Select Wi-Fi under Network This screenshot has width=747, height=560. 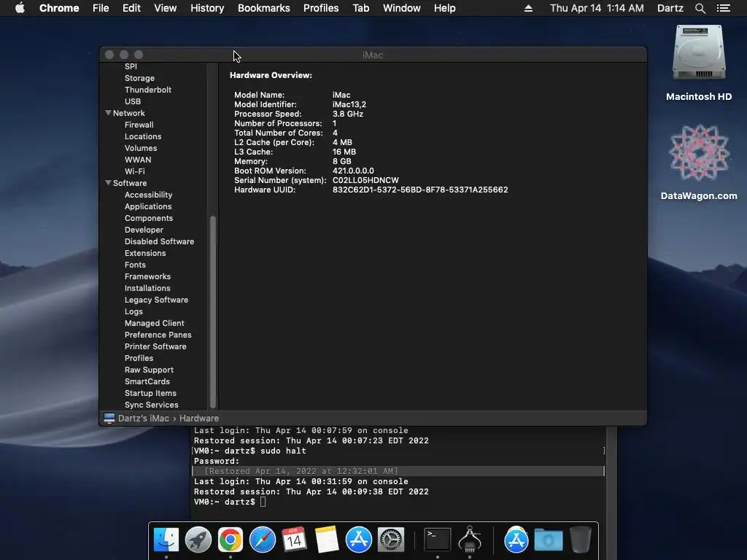[x=135, y=171]
